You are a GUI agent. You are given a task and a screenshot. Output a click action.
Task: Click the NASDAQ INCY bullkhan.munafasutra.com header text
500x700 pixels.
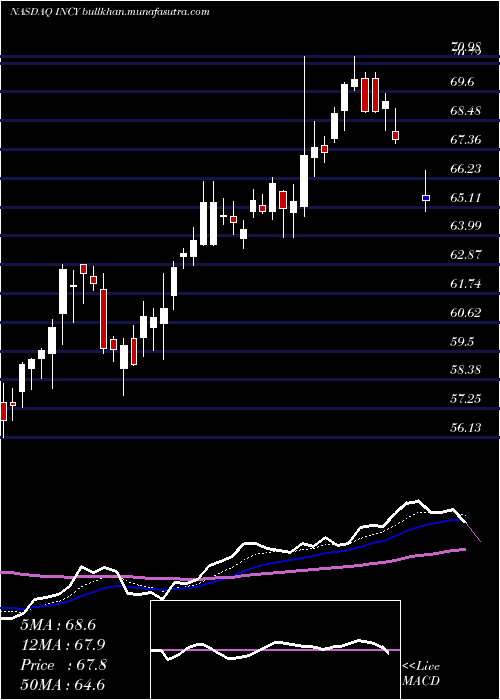click(109, 12)
